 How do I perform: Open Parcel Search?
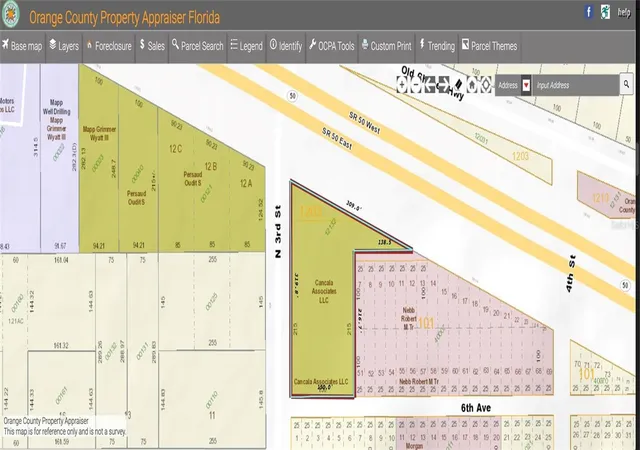tap(198, 46)
